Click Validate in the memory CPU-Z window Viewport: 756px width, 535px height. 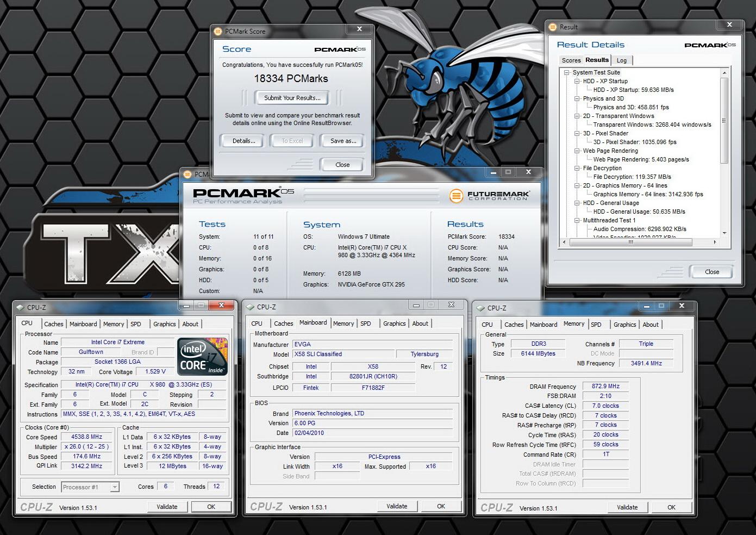[x=627, y=507]
